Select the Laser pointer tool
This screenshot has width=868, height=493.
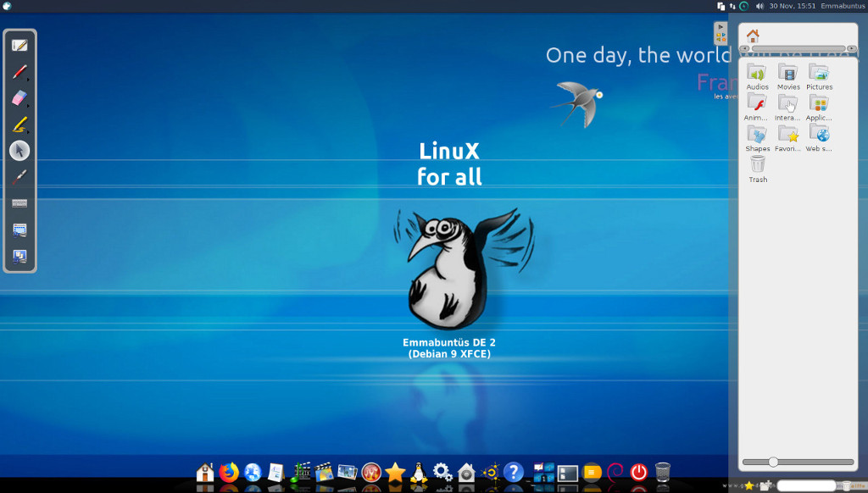tap(19, 176)
